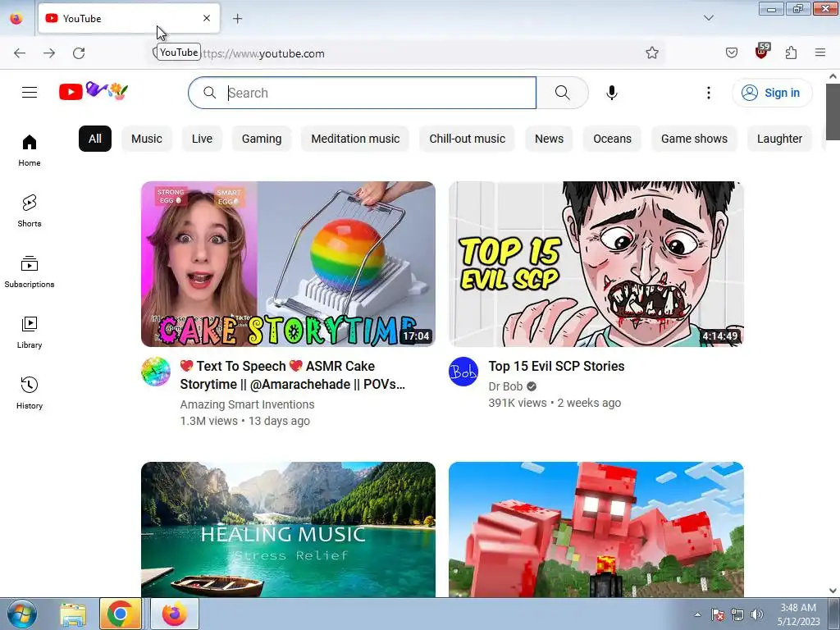The width and height of the screenshot is (840, 630).
Task: Select the Music filter chip
Action: 147,139
